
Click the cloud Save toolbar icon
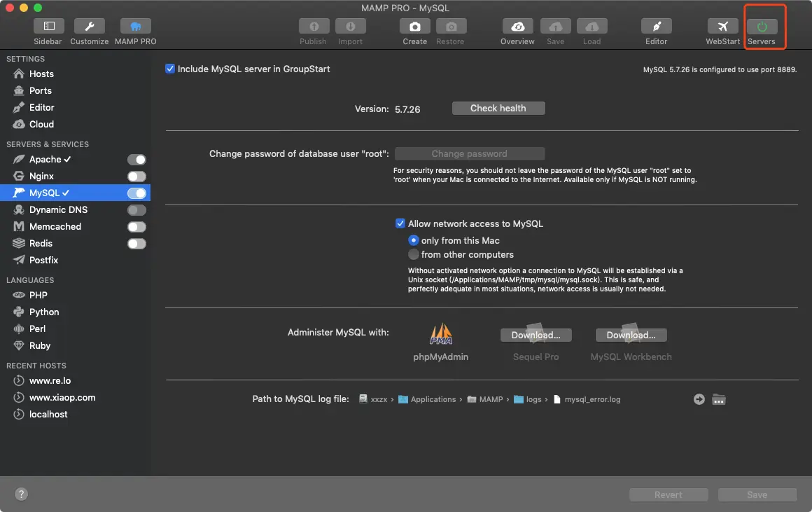tap(556, 26)
